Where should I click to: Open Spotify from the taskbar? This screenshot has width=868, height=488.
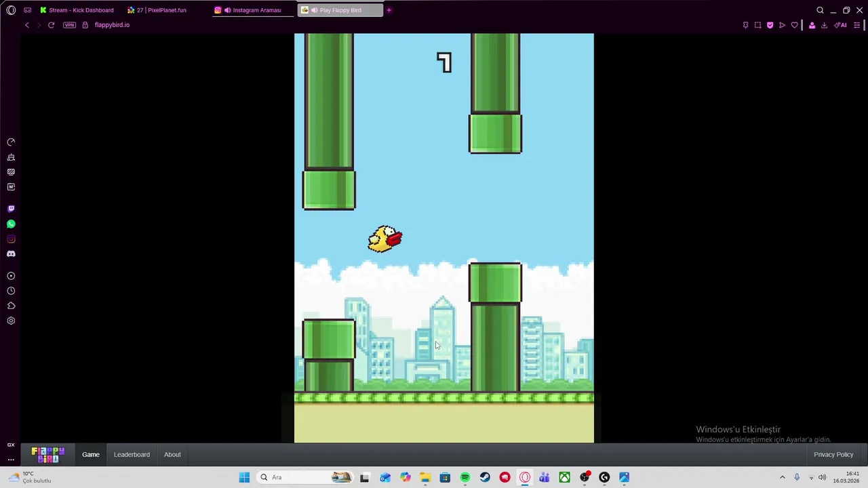[x=465, y=477]
